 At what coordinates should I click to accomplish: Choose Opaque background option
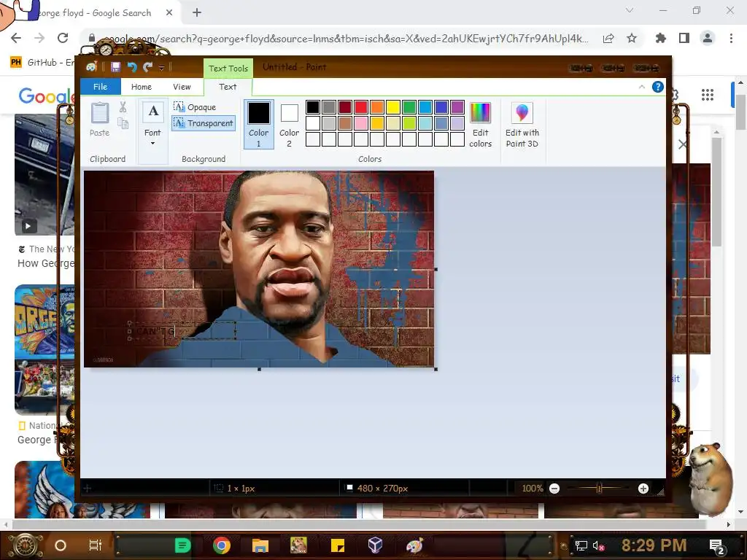point(195,107)
